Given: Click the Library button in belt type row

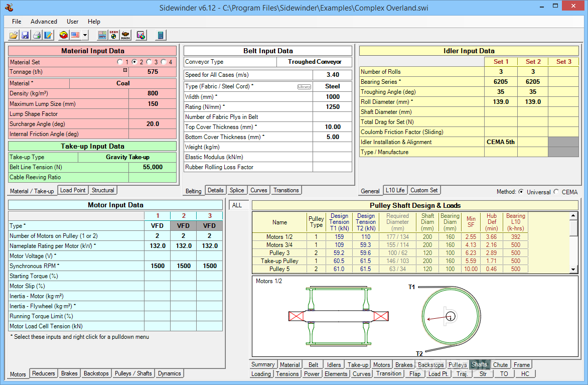Looking at the screenshot, I should coord(304,87).
